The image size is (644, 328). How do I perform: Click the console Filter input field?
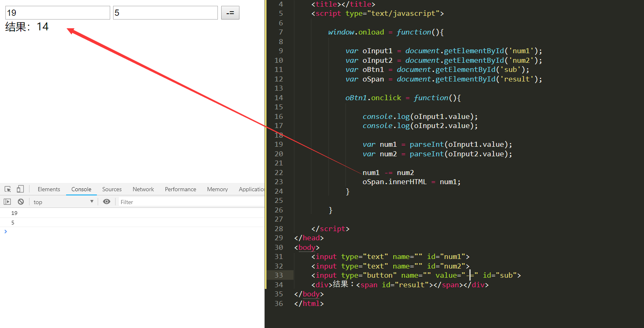191,202
